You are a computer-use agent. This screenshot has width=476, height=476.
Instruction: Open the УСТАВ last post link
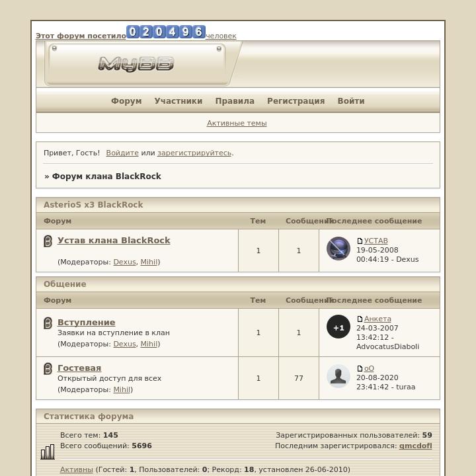point(376,241)
